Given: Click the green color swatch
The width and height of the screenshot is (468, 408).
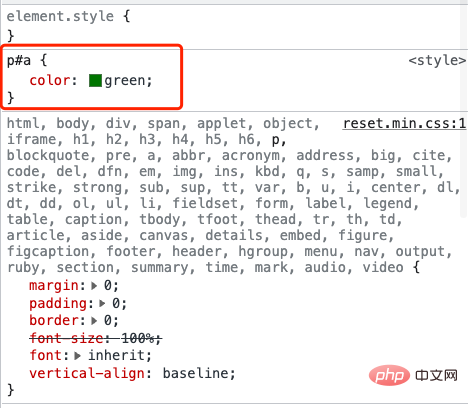Looking at the screenshot, I should click(x=95, y=81).
